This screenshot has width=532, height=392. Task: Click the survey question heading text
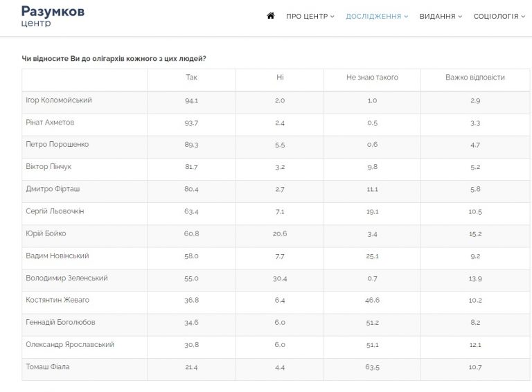click(114, 59)
